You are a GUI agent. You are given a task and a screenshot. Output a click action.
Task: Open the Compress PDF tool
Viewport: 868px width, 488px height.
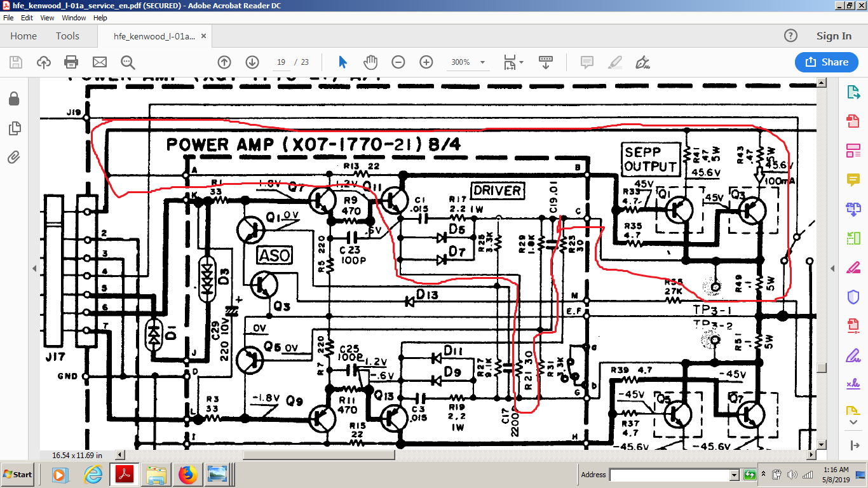tap(853, 326)
